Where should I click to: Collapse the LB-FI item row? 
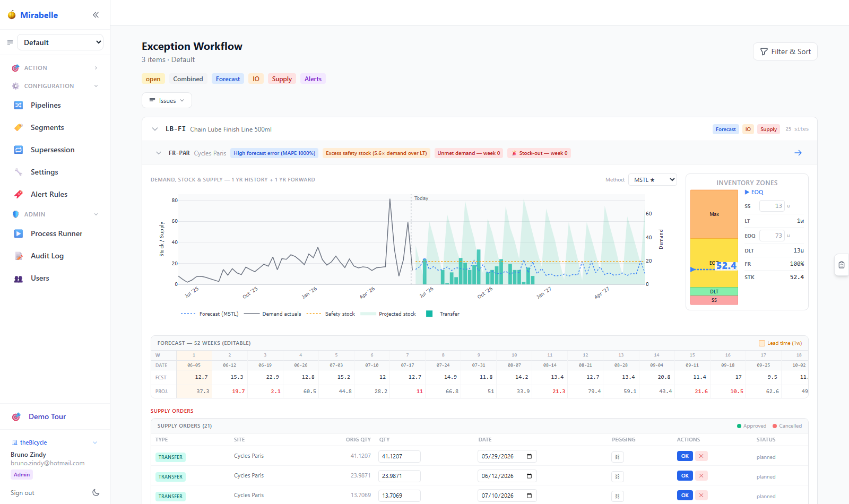pos(155,129)
